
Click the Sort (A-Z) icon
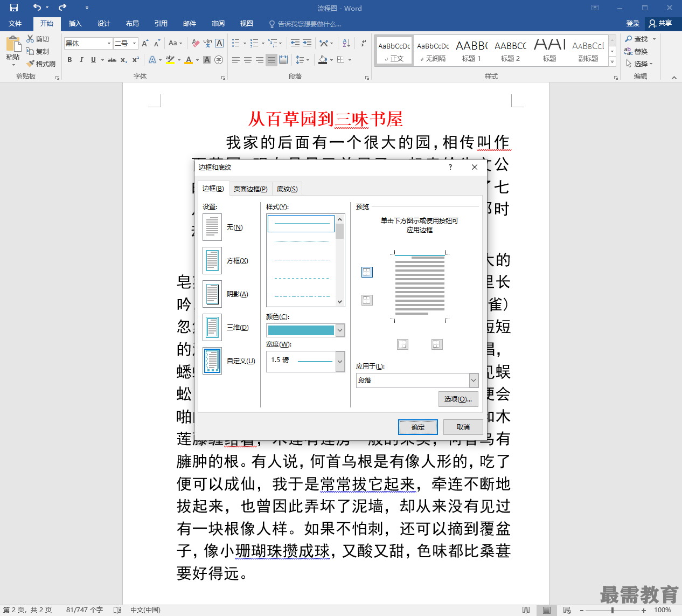[346, 43]
